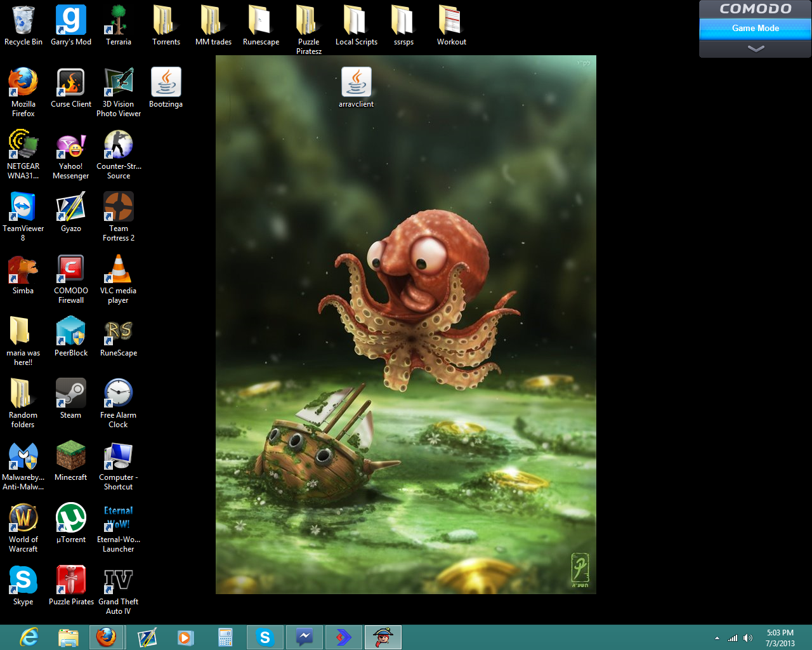Launch Eternal-WoW Launcher shortcut

point(119,527)
